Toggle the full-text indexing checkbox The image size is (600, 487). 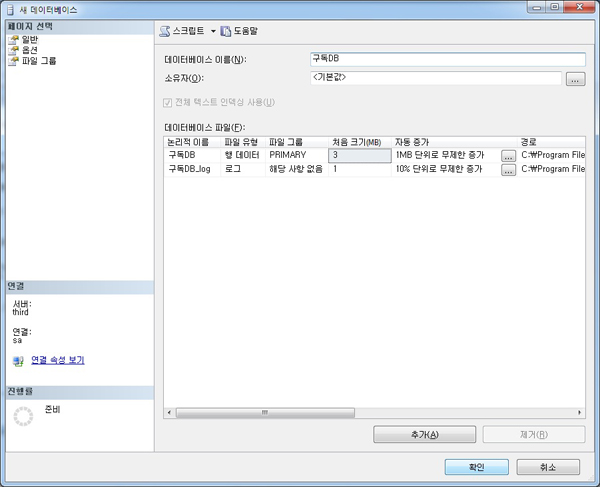click(x=167, y=103)
